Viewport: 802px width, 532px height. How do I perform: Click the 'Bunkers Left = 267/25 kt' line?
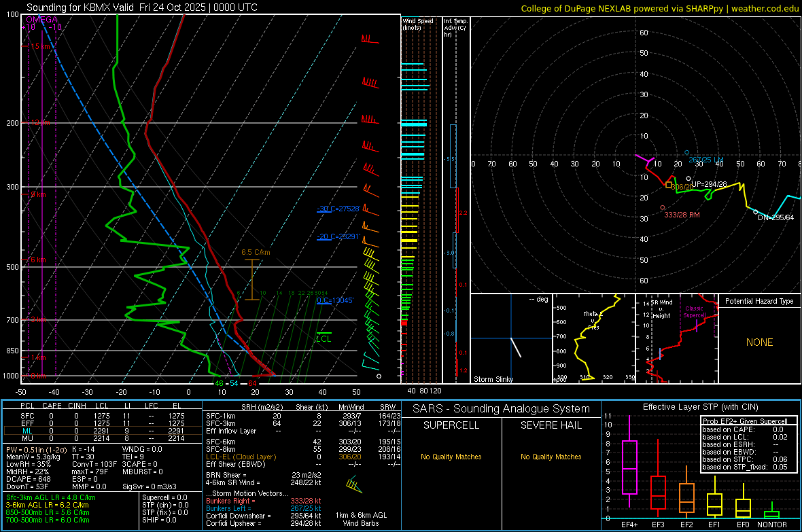point(264,508)
